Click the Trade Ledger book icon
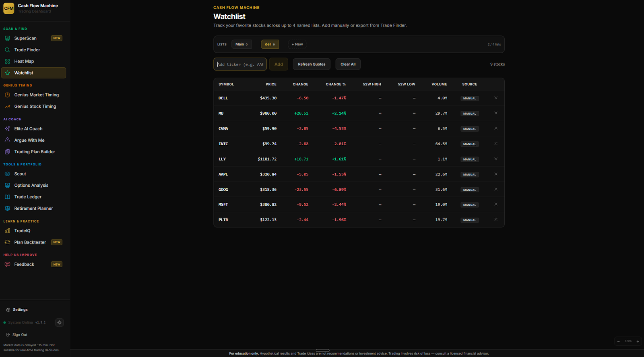Viewport: 644px width, 357px height. pos(7,197)
